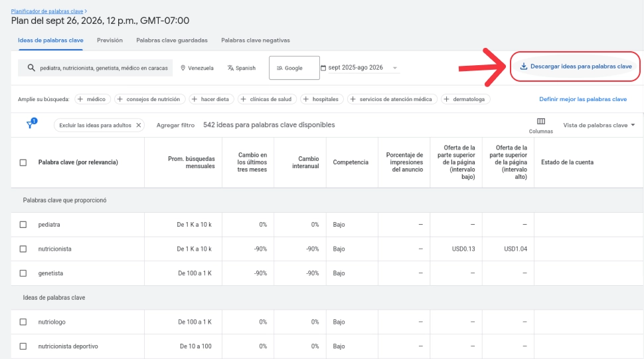Click the calendar icon beside date range
Image resolution: width=644 pixels, height=359 pixels.
point(323,68)
